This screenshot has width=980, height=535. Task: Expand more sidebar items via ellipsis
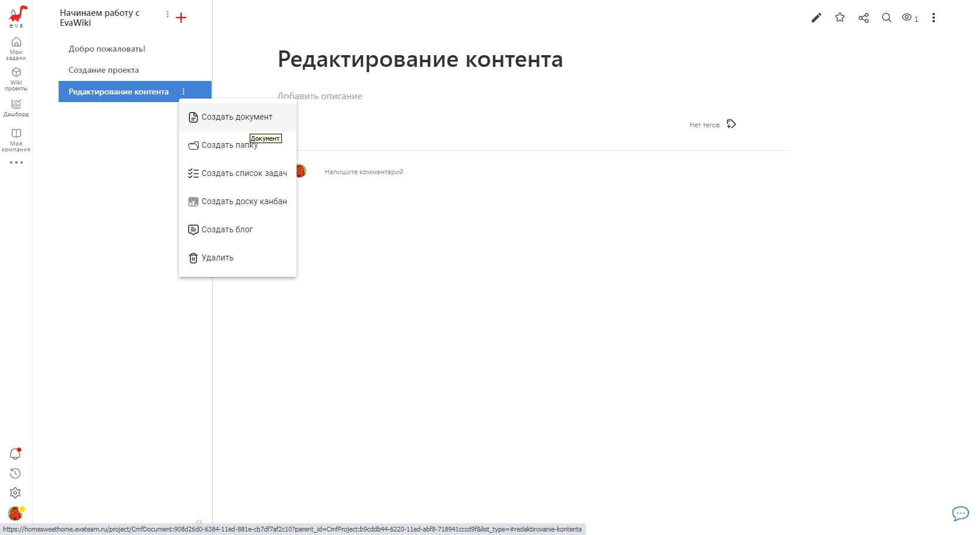[x=16, y=162]
